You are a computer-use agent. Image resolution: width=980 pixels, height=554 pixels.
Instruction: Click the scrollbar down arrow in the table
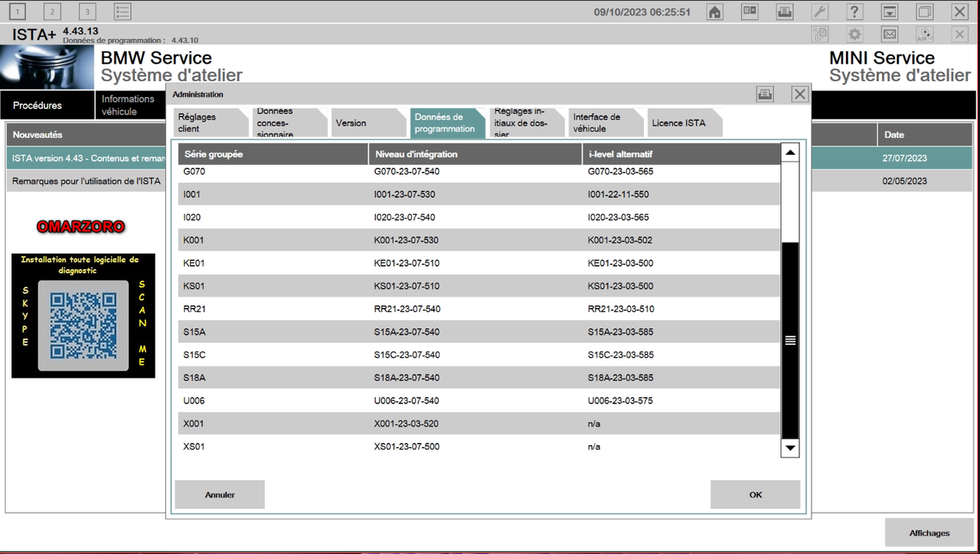[790, 447]
